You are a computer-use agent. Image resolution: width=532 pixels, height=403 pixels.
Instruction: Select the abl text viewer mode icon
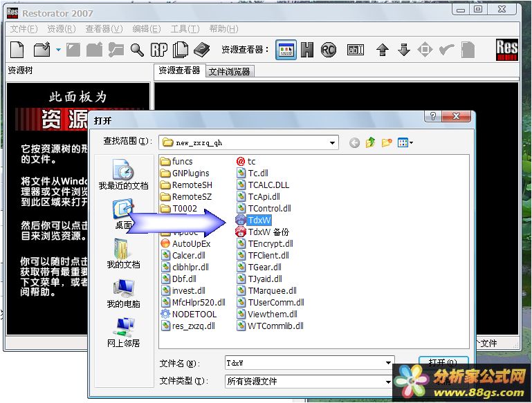click(x=356, y=50)
